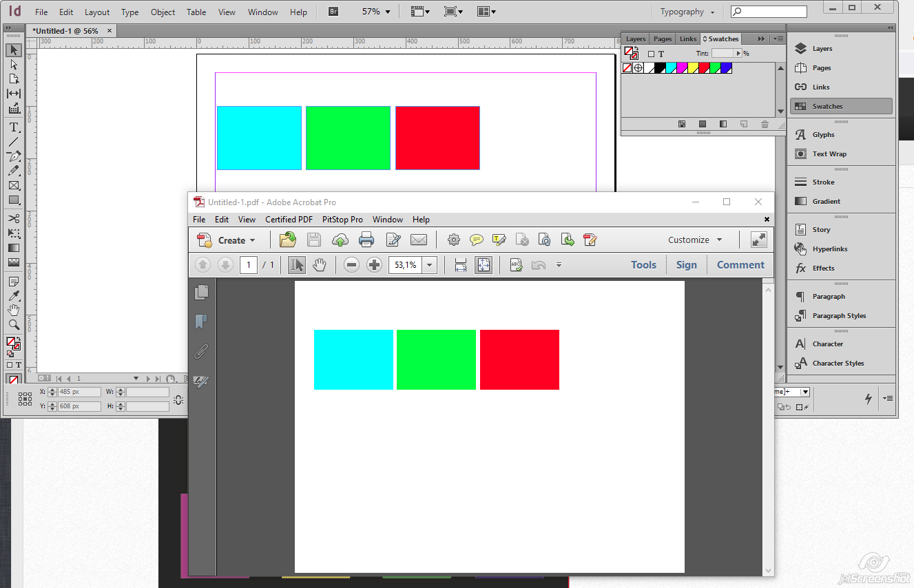Image resolution: width=914 pixels, height=588 pixels.
Task: Choose the Line tool in InDesign
Action: [14, 142]
